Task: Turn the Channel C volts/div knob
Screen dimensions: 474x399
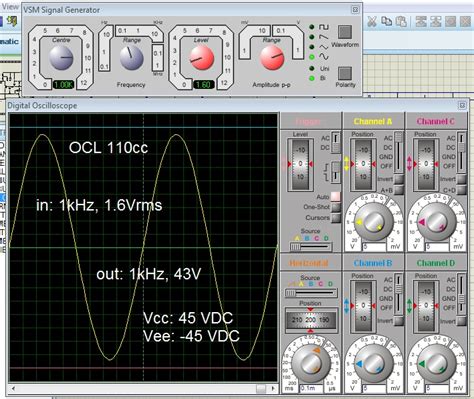Action: click(x=436, y=222)
